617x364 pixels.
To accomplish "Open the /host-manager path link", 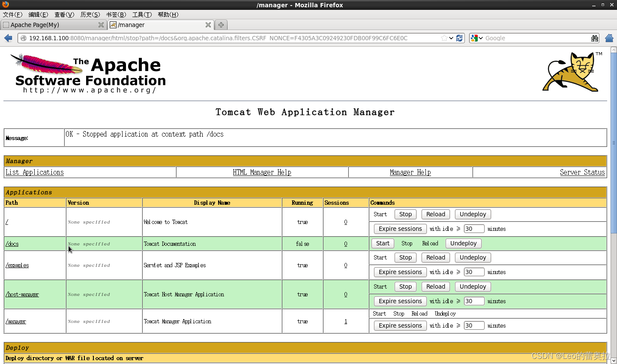I will click(x=22, y=294).
